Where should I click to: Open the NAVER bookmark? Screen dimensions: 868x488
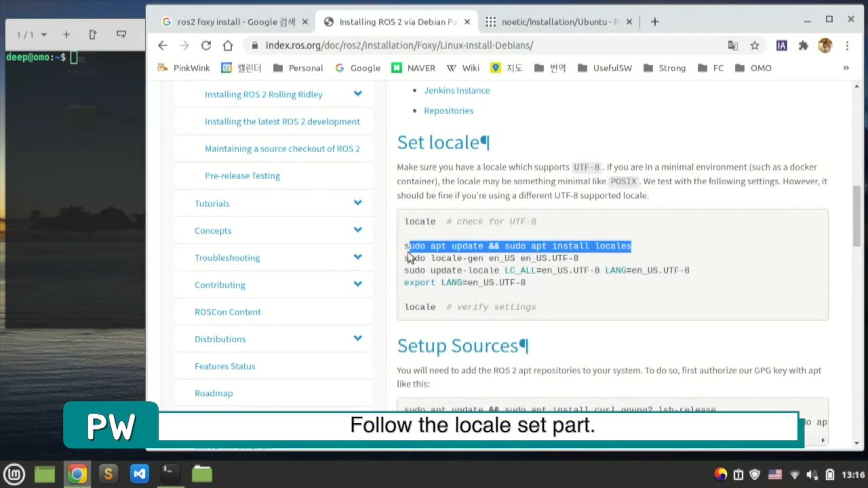coord(413,68)
